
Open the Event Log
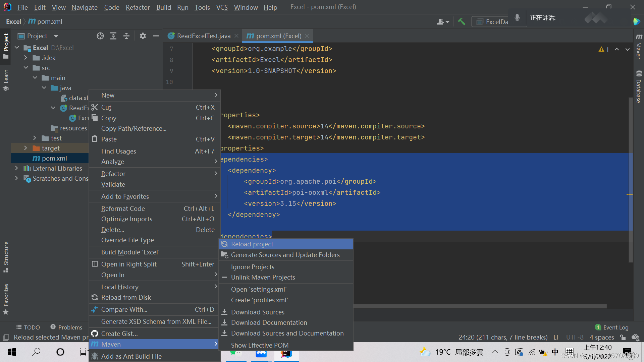[616, 327]
